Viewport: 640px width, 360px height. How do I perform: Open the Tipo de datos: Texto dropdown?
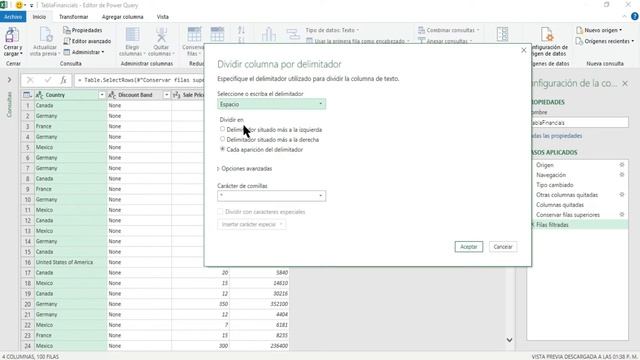pyautogui.click(x=332, y=30)
